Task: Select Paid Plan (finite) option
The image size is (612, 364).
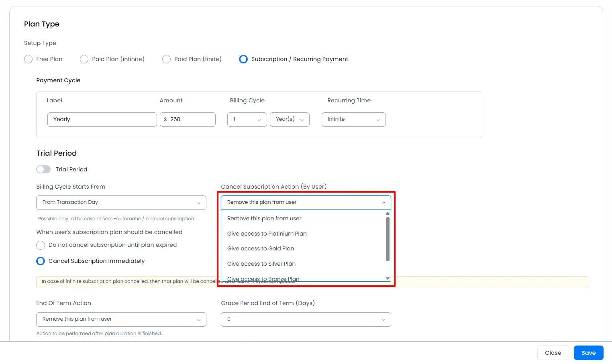Action: 167,59
